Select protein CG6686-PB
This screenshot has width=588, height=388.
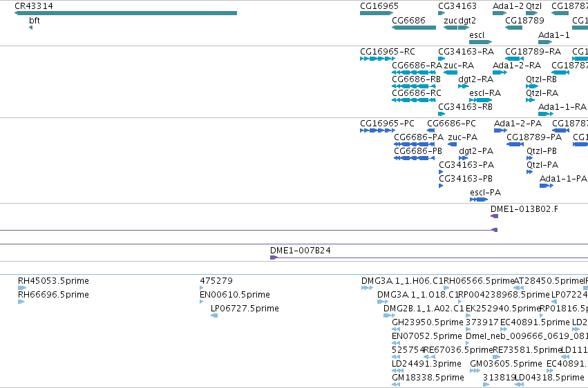pyautogui.click(x=418, y=151)
